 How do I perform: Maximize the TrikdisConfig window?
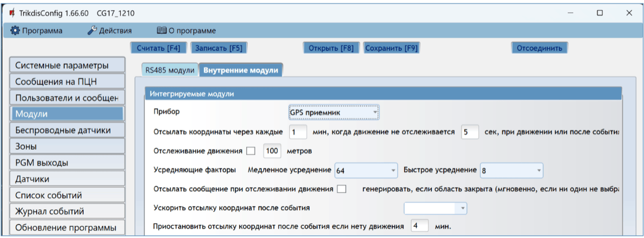(x=599, y=12)
